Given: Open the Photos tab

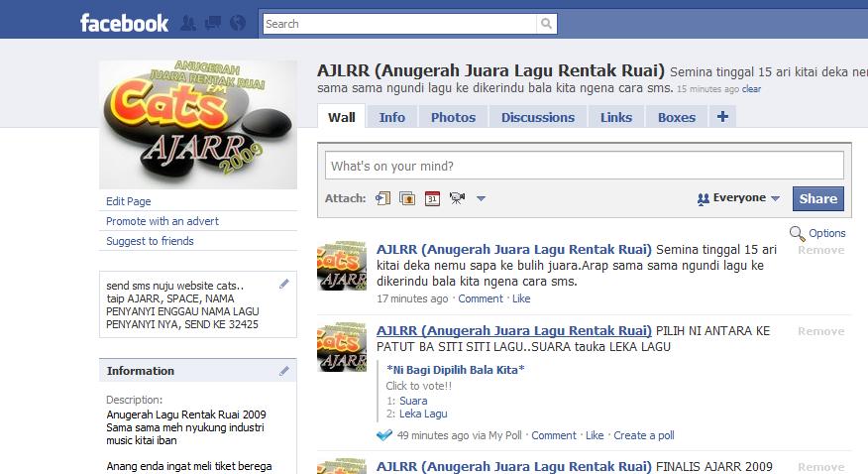Looking at the screenshot, I should [x=454, y=117].
